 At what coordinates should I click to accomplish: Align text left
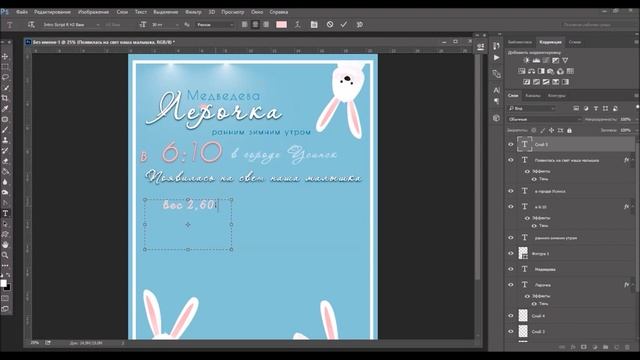[x=244, y=24]
